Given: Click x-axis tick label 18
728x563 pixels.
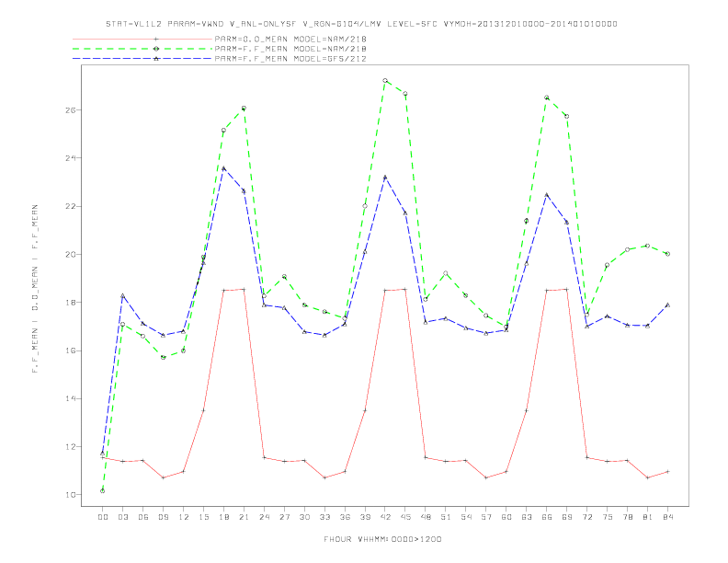Looking at the screenshot, I should coord(223,517).
